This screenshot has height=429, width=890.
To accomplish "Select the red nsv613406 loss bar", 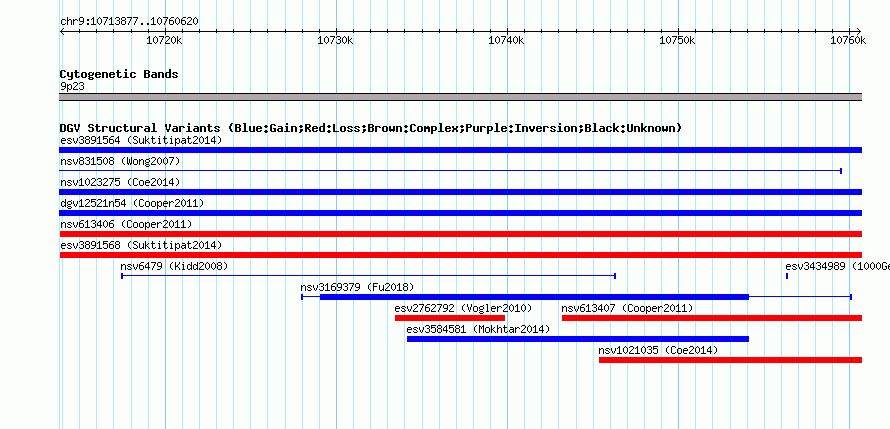I will 460,234.
